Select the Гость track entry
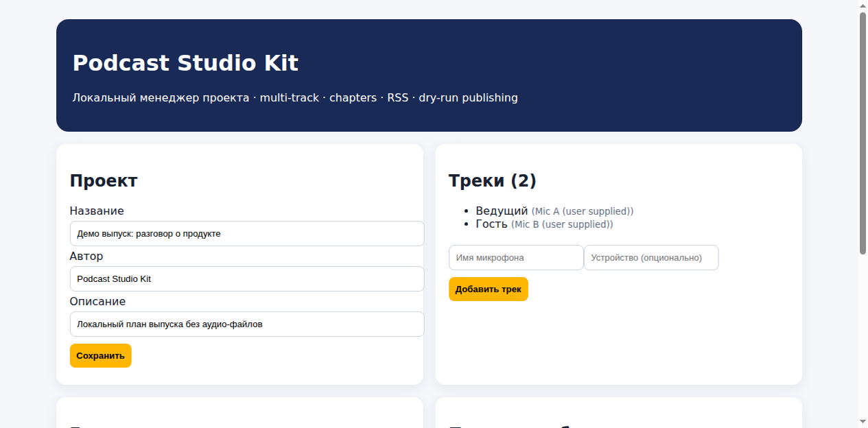 [x=544, y=224]
